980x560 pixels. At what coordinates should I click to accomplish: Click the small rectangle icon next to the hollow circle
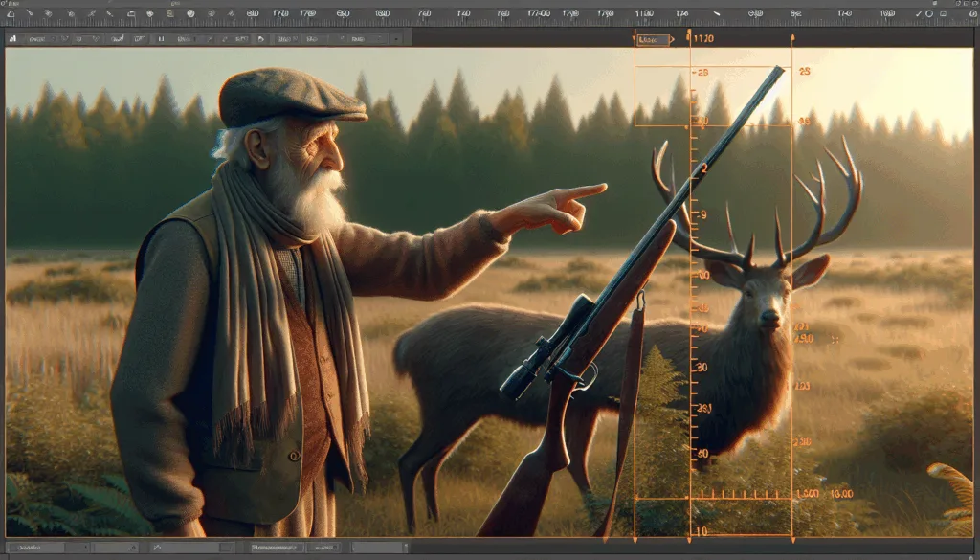tap(943, 13)
